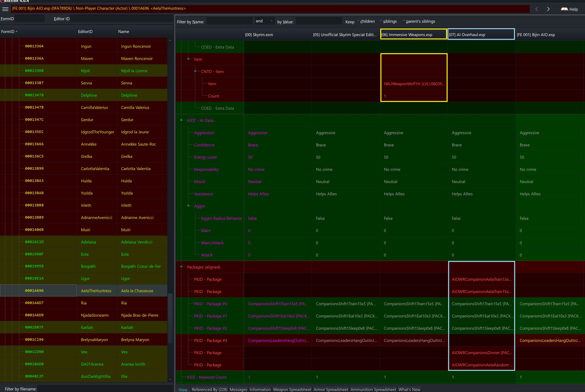Image resolution: width=585 pixels, height=392 pixels.
Task: Click the record list scrollbar thumb
Action: point(170,318)
